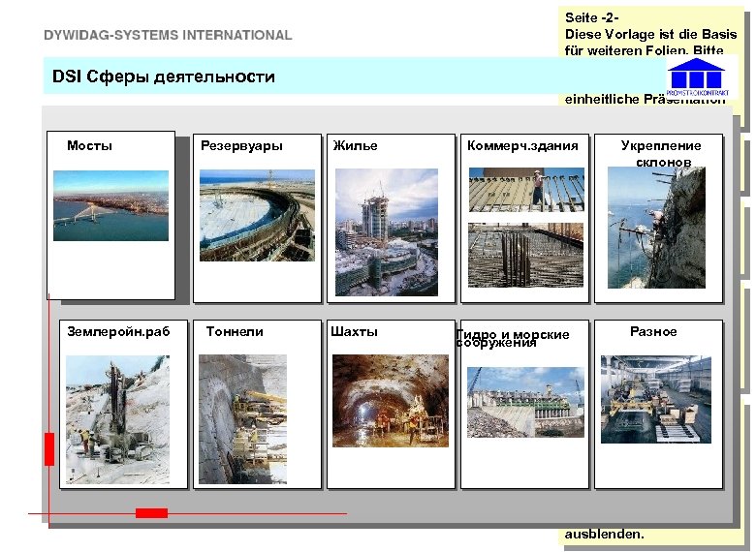The height and width of the screenshot is (552, 756).
Task: Select the 'Укрепление склонов' card label
Action: click(661, 154)
